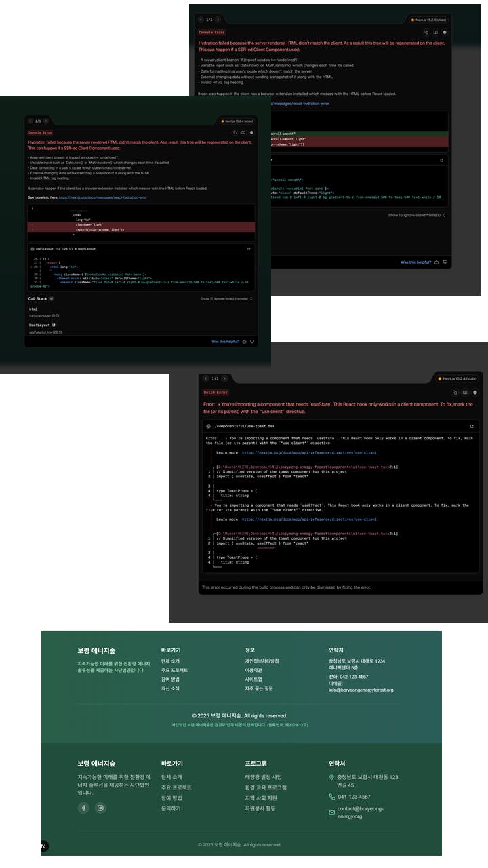This screenshot has height=868, width=488.
Task: Thumbs down in partly covered hydration overlay
Action: [445, 262]
